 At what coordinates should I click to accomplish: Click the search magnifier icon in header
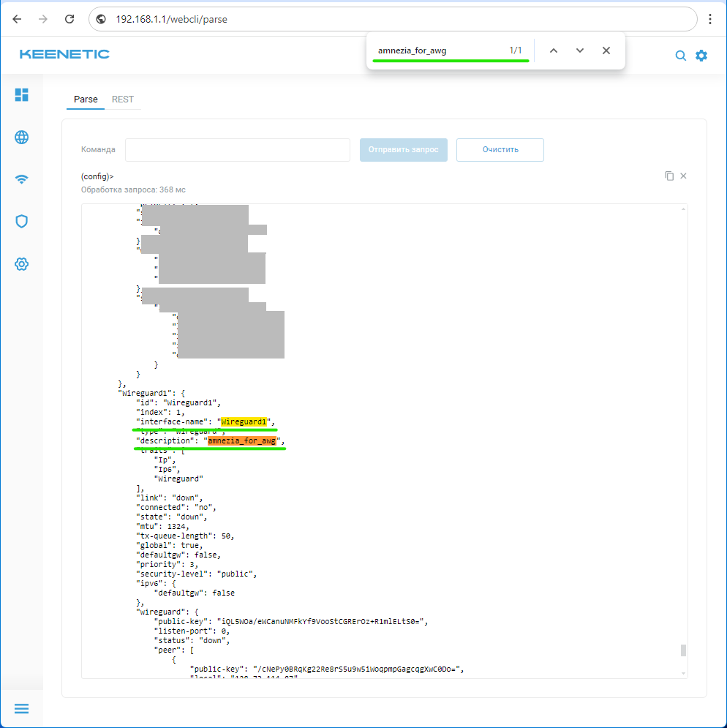point(680,56)
